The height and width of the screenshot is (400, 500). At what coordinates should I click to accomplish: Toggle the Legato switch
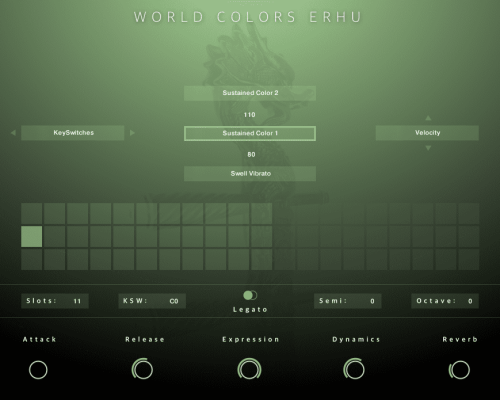pos(250,295)
